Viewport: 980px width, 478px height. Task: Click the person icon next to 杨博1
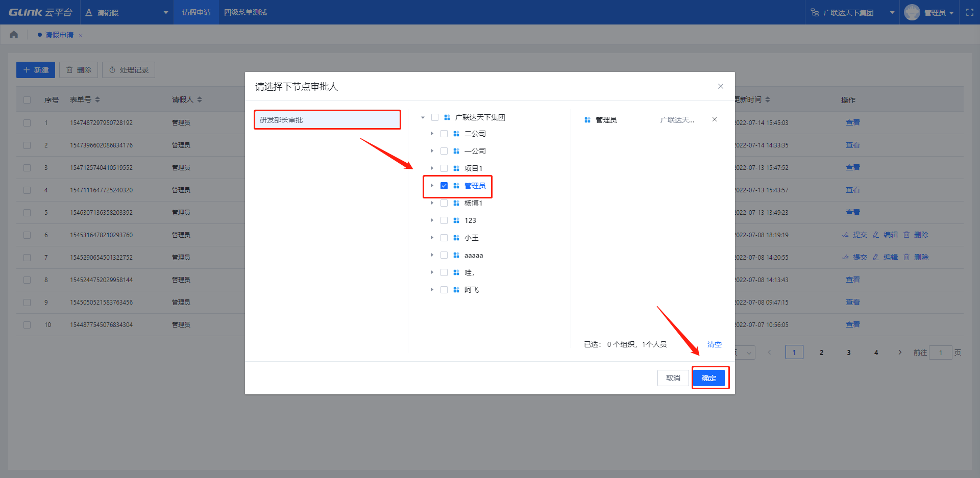456,203
